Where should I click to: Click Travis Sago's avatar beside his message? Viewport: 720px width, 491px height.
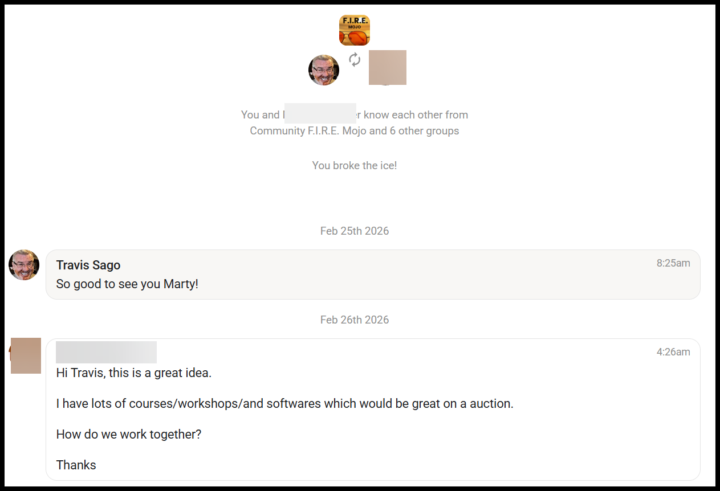pos(24,265)
